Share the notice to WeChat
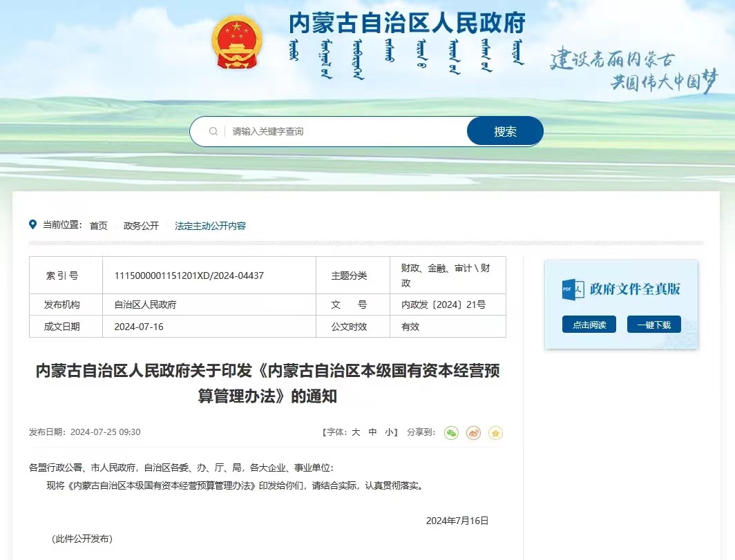Screen dimensions: 735x560 (x=451, y=432)
